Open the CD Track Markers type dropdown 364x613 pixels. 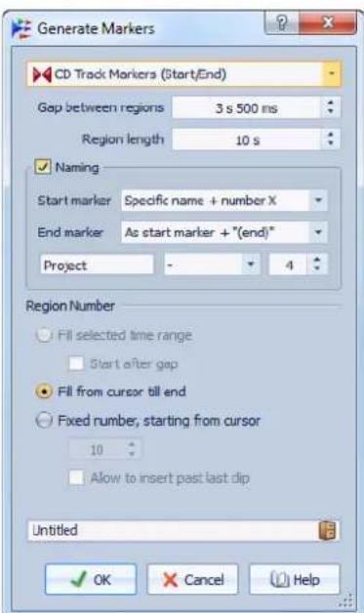pyautogui.click(x=331, y=73)
